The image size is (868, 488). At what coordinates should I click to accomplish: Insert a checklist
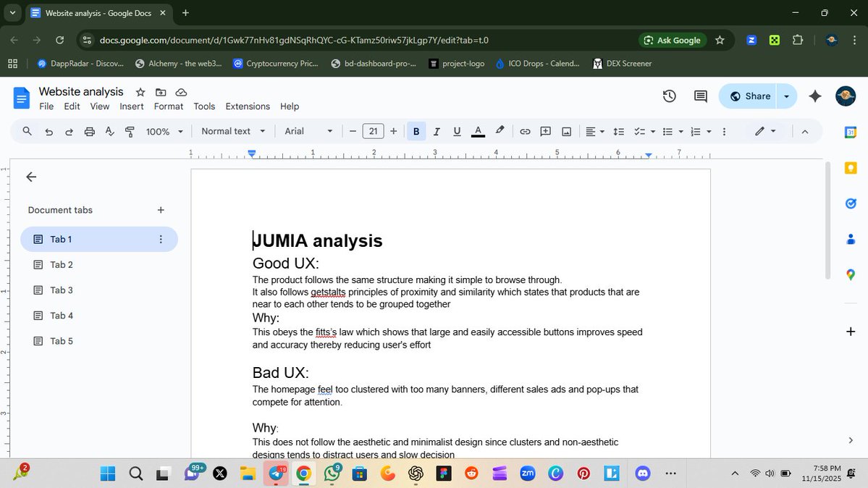click(639, 131)
